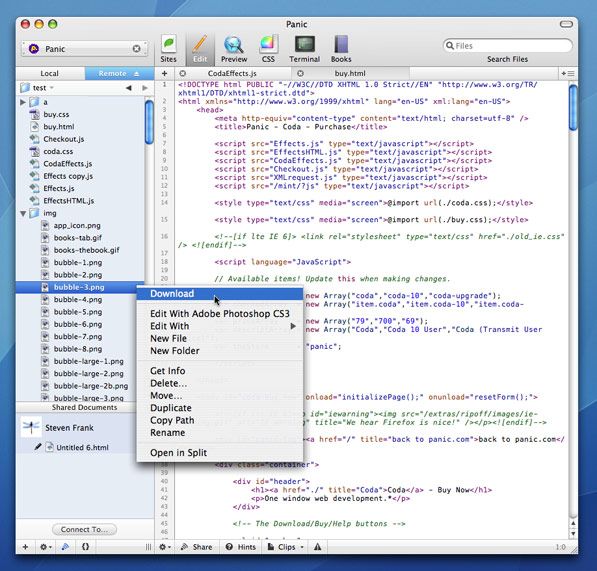This screenshot has height=571, width=597.
Task: Click the Connect To... button
Action: (84, 530)
